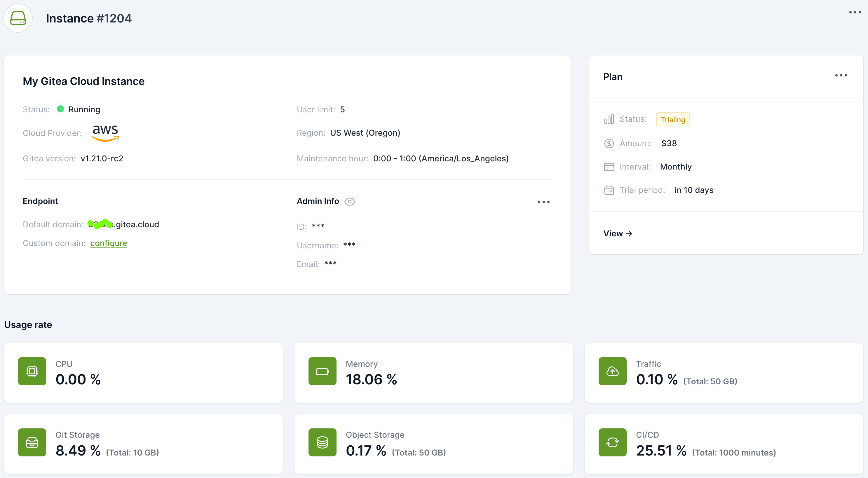The width and height of the screenshot is (868, 478).
Task: Click the Plan status bar chart icon
Action: pos(608,120)
